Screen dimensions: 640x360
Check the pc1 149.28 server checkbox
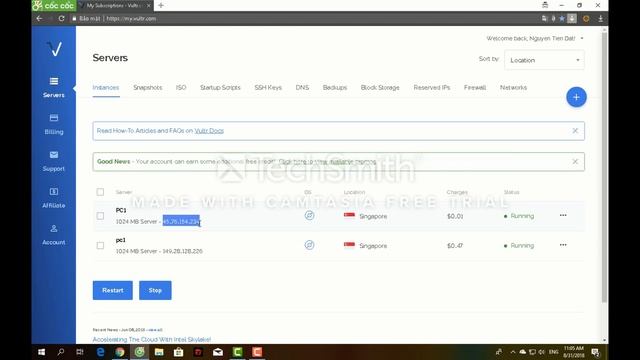pos(100,245)
